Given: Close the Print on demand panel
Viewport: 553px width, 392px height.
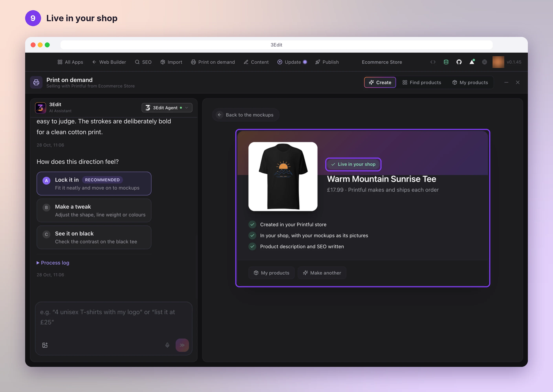Looking at the screenshot, I should pyautogui.click(x=517, y=82).
